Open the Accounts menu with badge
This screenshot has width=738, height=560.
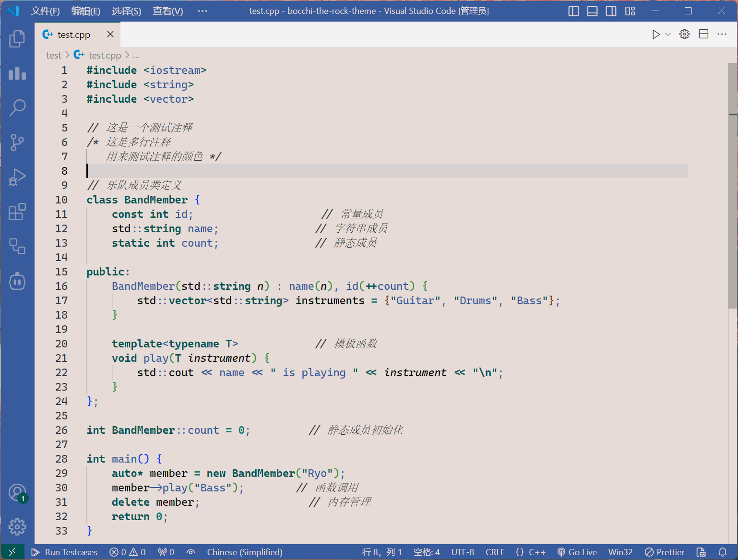(17, 493)
